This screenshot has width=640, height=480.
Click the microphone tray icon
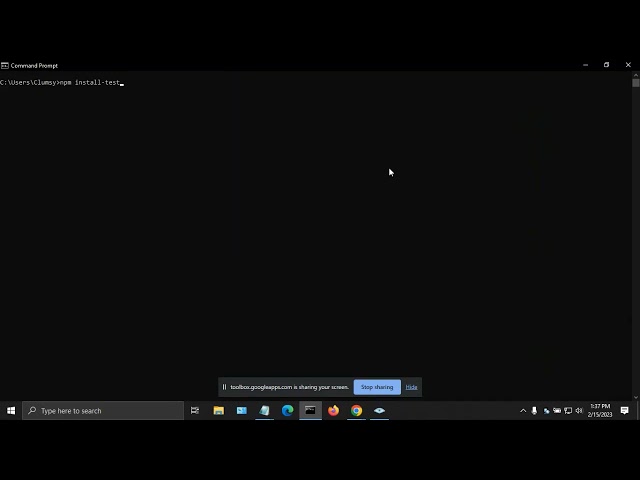tap(534, 411)
